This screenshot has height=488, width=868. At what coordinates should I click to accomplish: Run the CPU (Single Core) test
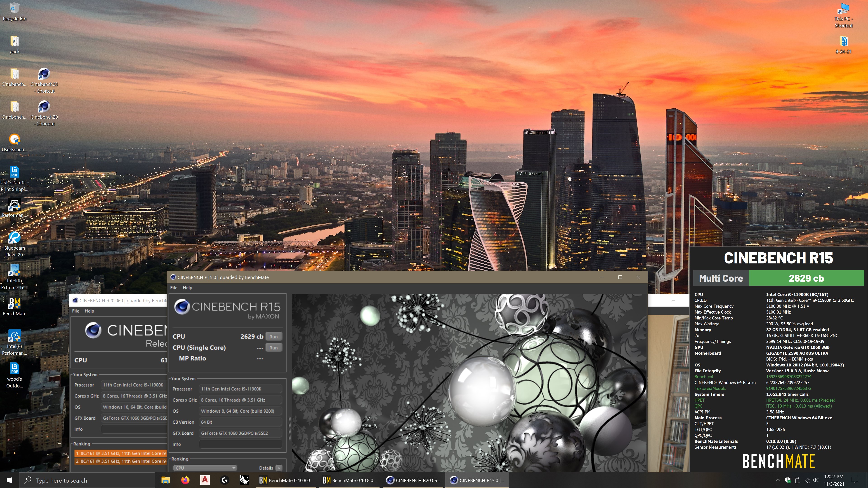tap(274, 347)
